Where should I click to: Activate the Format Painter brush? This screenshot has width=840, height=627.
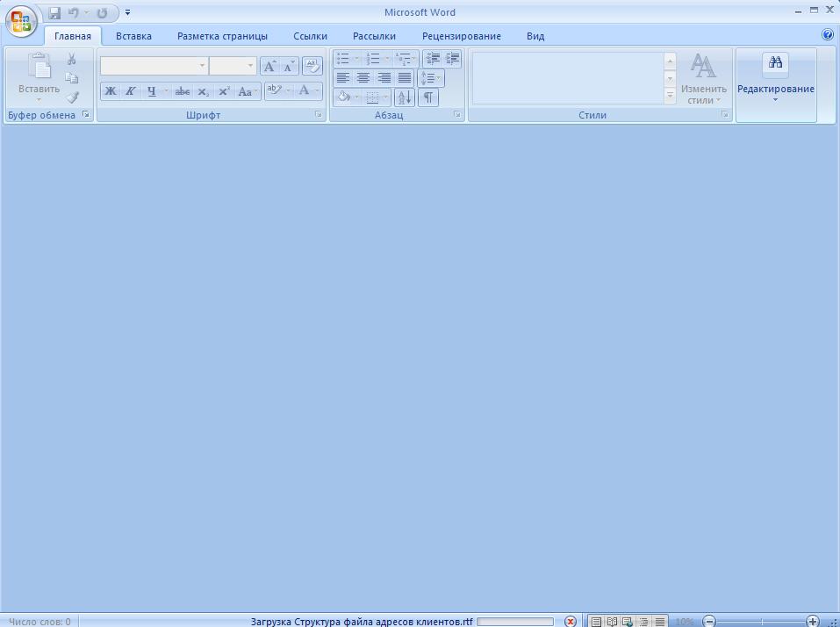coord(72,97)
